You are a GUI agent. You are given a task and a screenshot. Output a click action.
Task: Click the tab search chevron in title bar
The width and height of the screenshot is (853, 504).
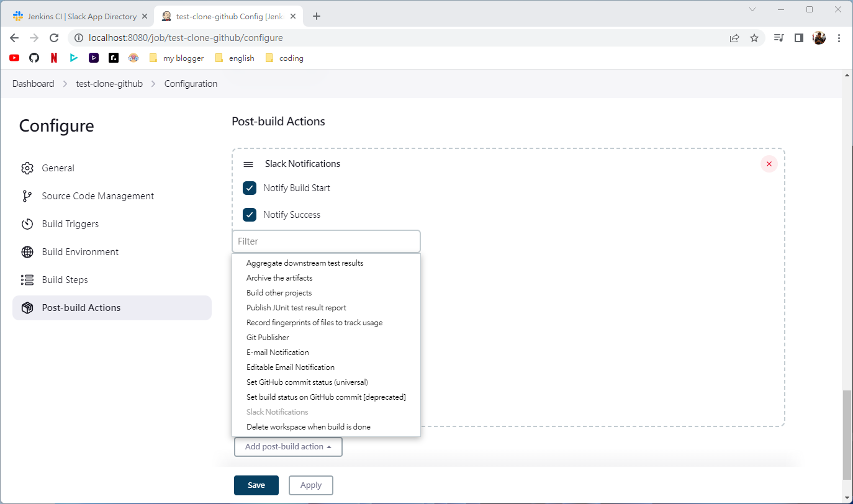click(752, 9)
